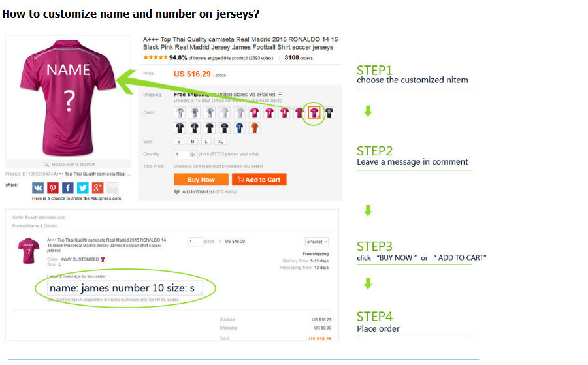Click the Facebook share icon
588x365 pixels.
[68, 188]
